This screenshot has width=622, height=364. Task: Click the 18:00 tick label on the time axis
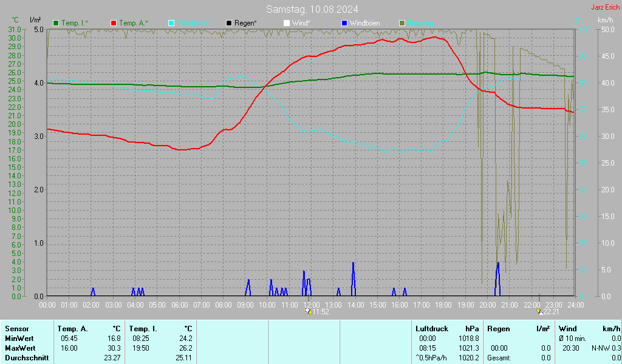point(443,305)
